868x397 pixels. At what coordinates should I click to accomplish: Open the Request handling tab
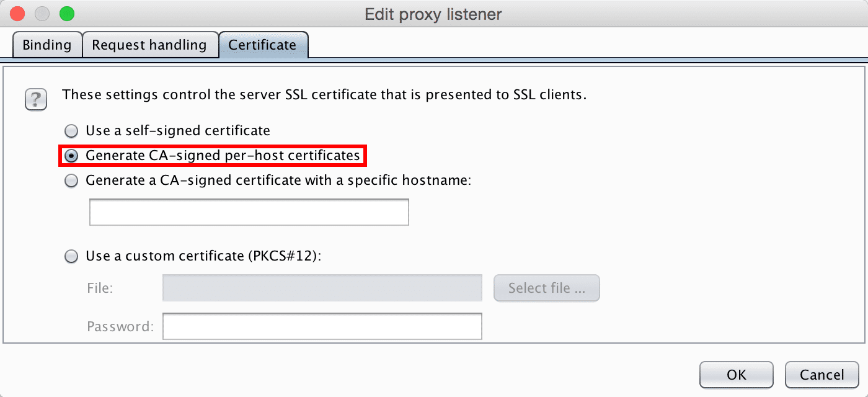tap(149, 45)
